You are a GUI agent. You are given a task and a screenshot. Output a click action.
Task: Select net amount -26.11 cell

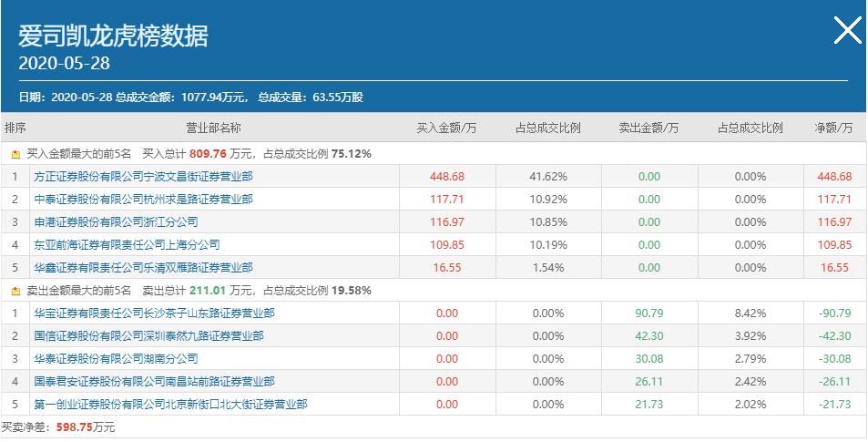coord(834,382)
